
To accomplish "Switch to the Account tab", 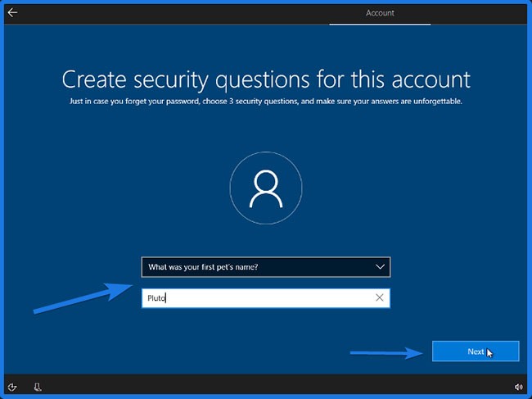I will [x=380, y=13].
